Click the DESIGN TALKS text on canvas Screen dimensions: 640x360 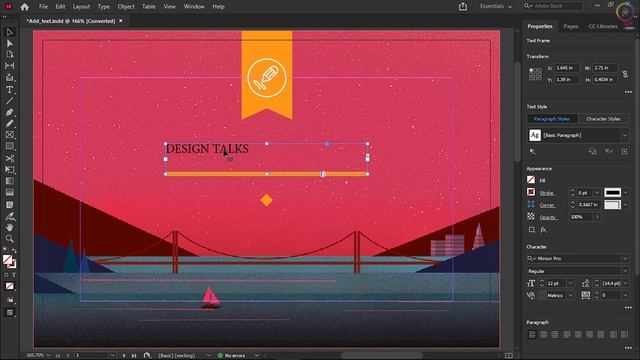(207, 149)
